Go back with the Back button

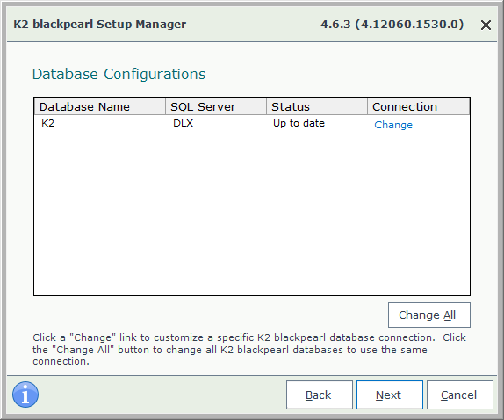[320, 395]
